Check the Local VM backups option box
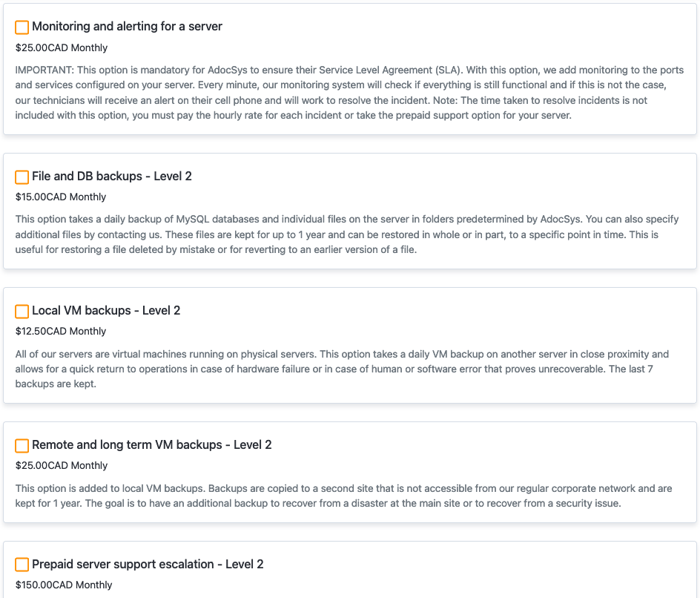This screenshot has width=700, height=598. (x=22, y=312)
